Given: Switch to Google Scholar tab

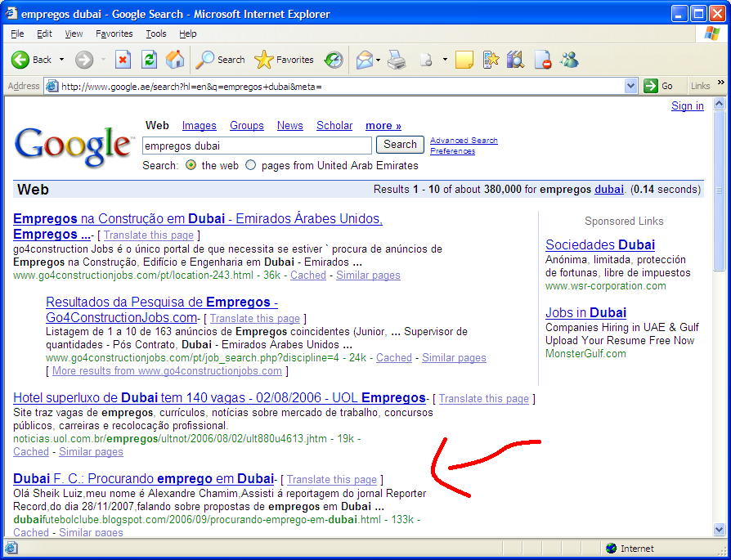Looking at the screenshot, I should point(334,125).
